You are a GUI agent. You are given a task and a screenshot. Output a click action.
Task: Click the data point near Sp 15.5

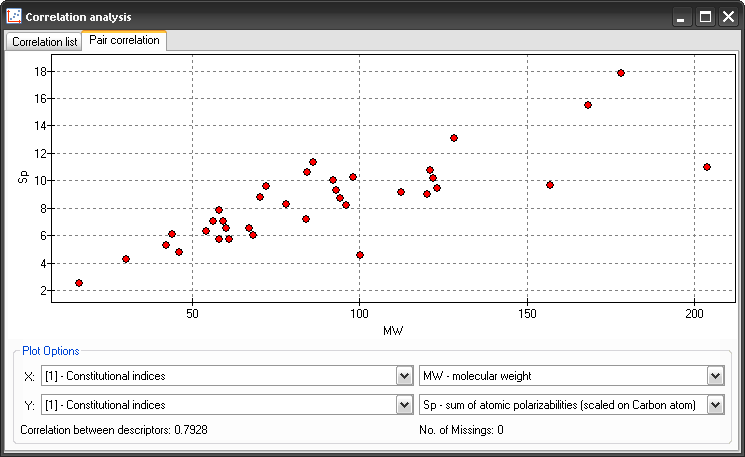(588, 105)
